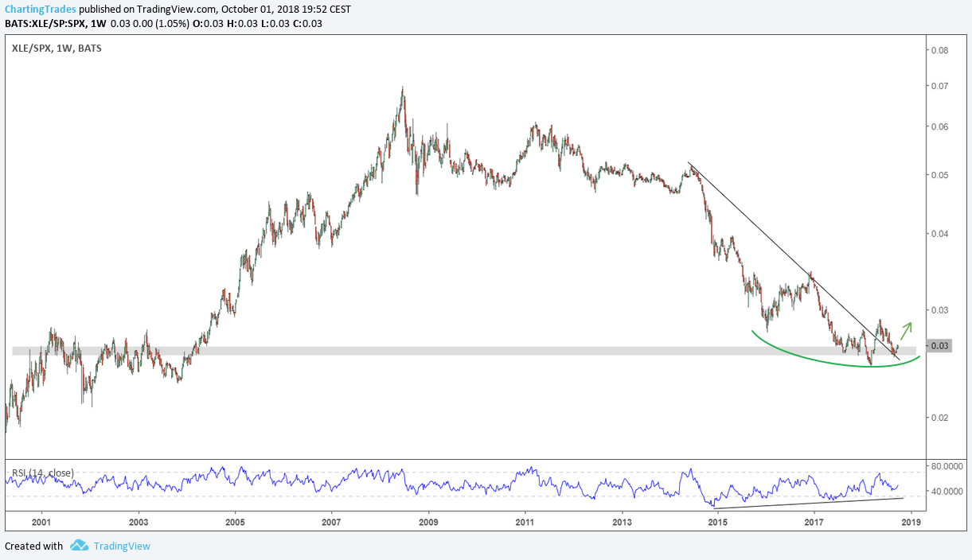Viewport: 972px width, 560px height.
Task: Click the XLE/SPX, 1W, BATS chart title
Action: click(x=57, y=49)
